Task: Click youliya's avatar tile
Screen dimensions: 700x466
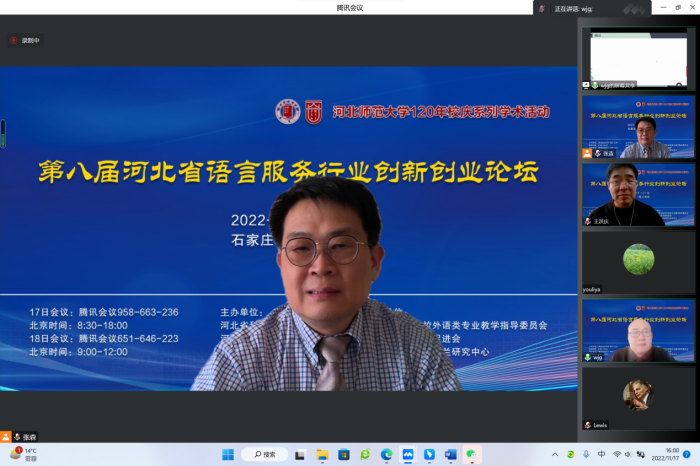Action: pos(638,262)
